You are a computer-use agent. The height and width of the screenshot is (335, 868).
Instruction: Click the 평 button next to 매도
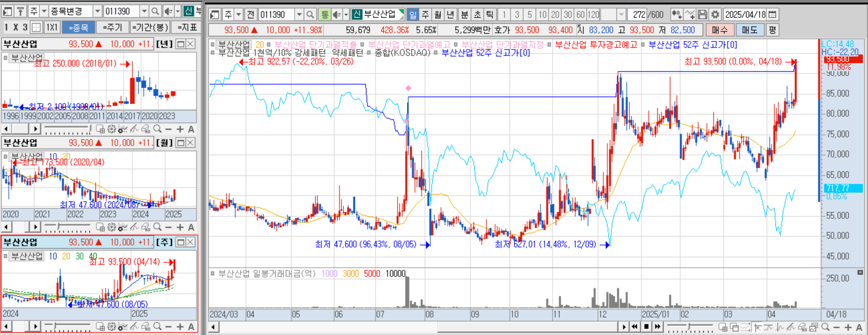pyautogui.click(x=772, y=30)
